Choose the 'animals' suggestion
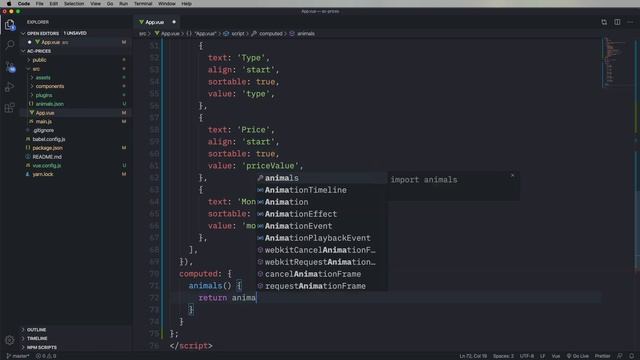This screenshot has height=360, width=640. point(322,178)
